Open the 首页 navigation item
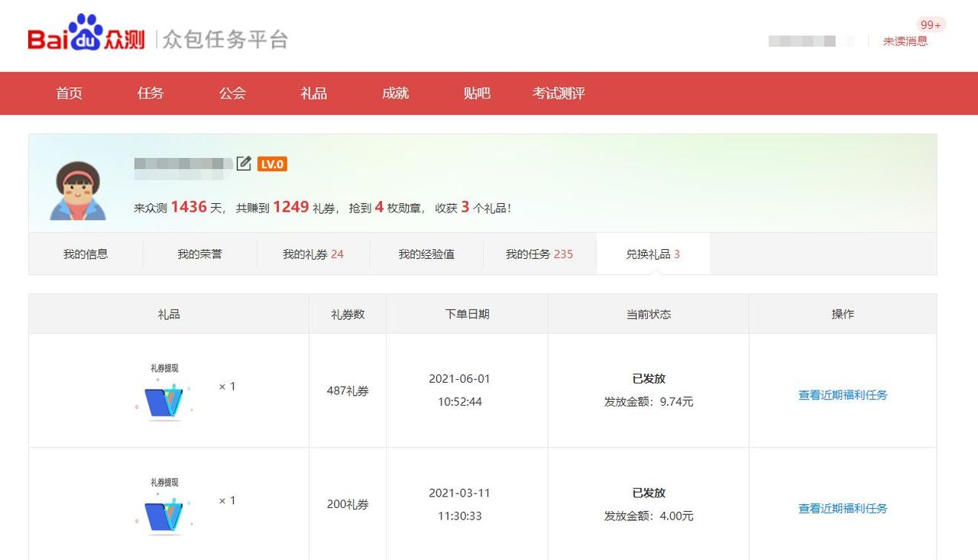978x560 pixels. pos(68,93)
